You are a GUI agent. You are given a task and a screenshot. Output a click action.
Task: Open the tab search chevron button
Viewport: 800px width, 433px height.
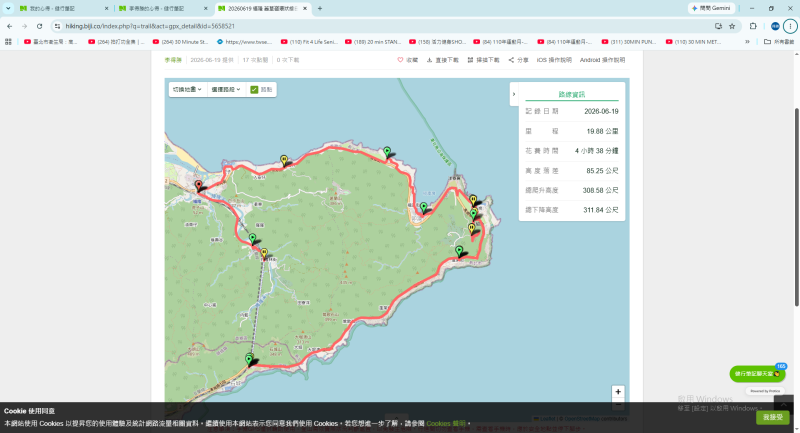tap(8, 8)
